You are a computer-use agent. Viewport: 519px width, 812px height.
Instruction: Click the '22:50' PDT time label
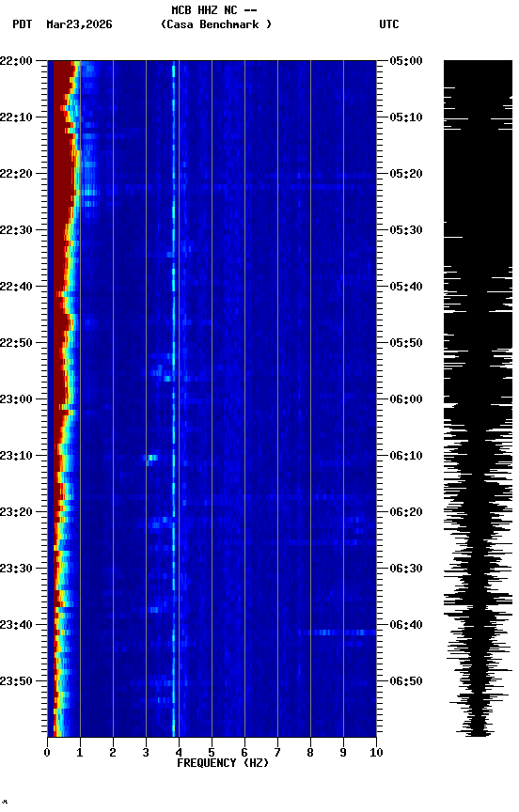16,343
